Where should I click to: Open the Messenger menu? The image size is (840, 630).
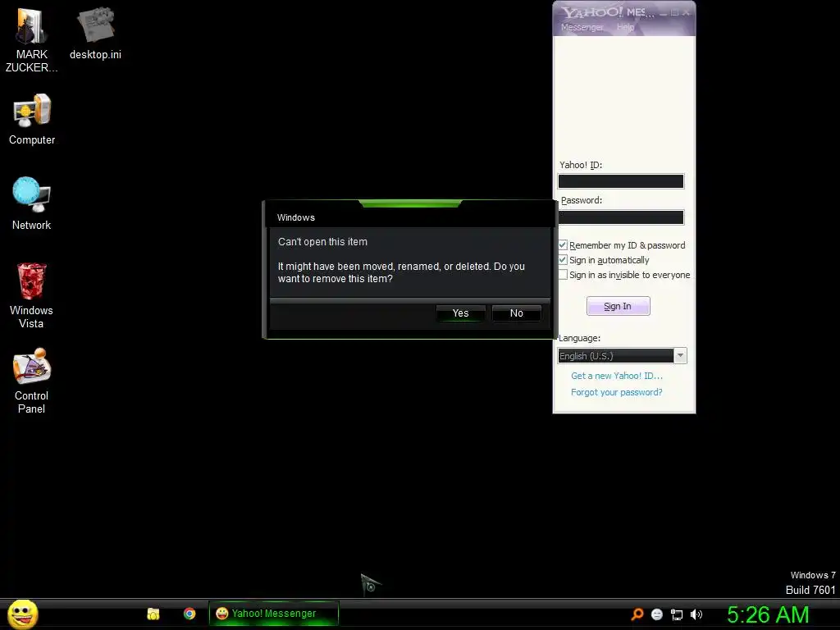point(582,27)
